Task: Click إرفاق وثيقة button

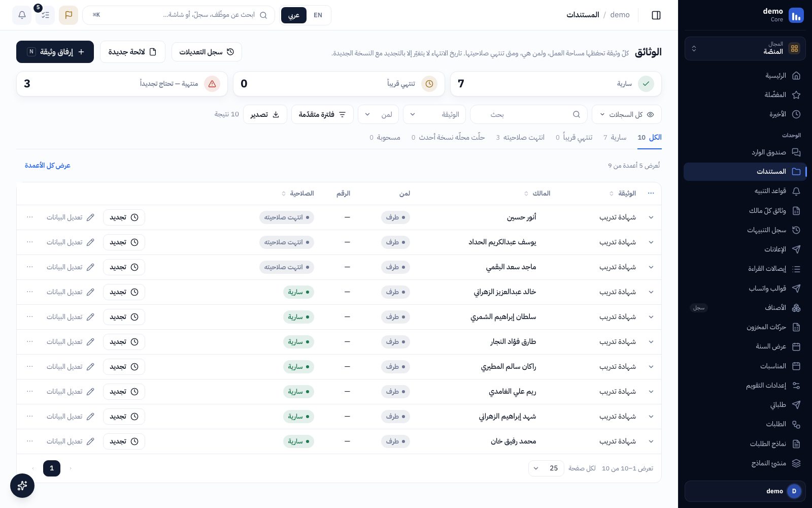Action: tap(55, 52)
